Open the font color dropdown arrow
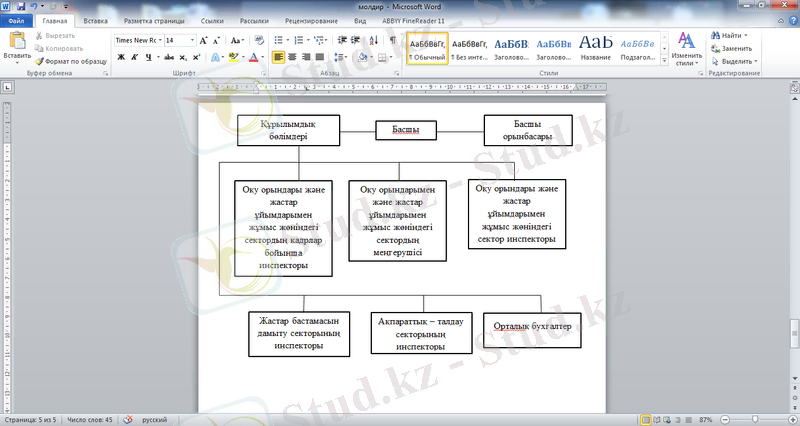800x426 pixels. click(x=263, y=57)
